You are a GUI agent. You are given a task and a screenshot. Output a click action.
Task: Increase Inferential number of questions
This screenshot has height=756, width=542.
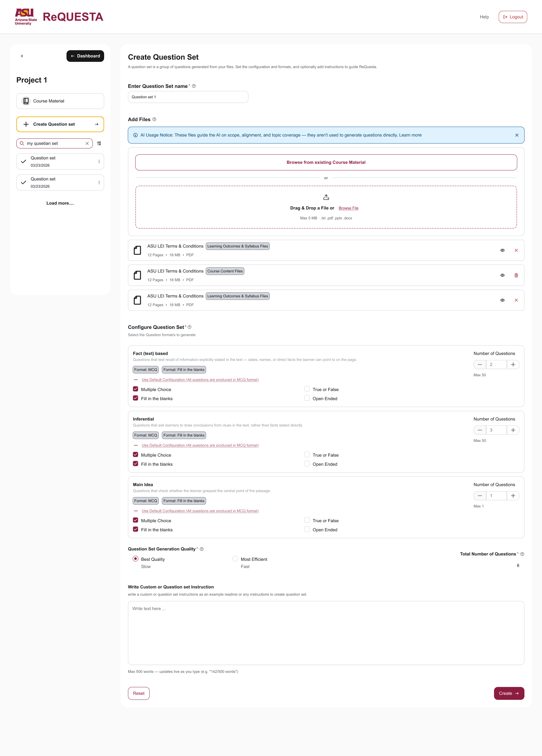[x=513, y=430]
